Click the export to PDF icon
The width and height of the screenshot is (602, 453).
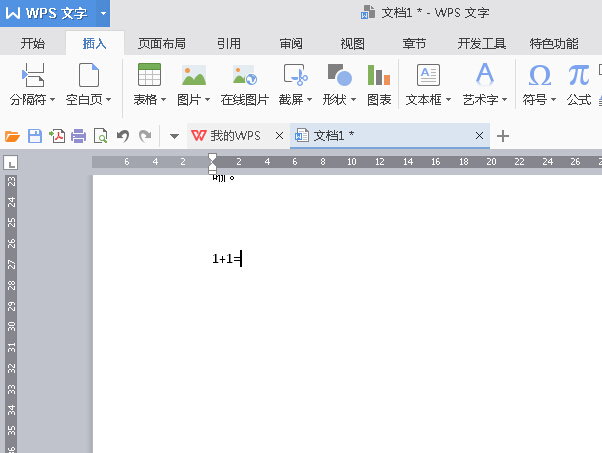click(57, 136)
